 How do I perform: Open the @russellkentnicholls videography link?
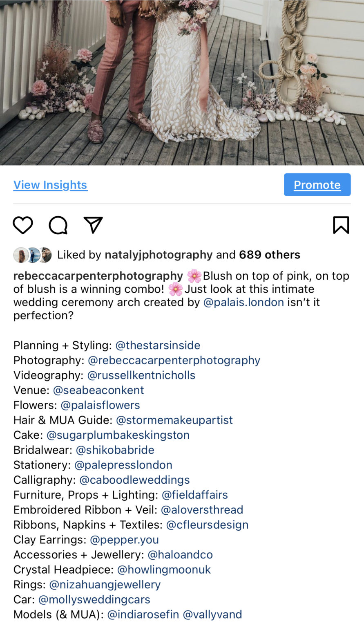coord(141,375)
